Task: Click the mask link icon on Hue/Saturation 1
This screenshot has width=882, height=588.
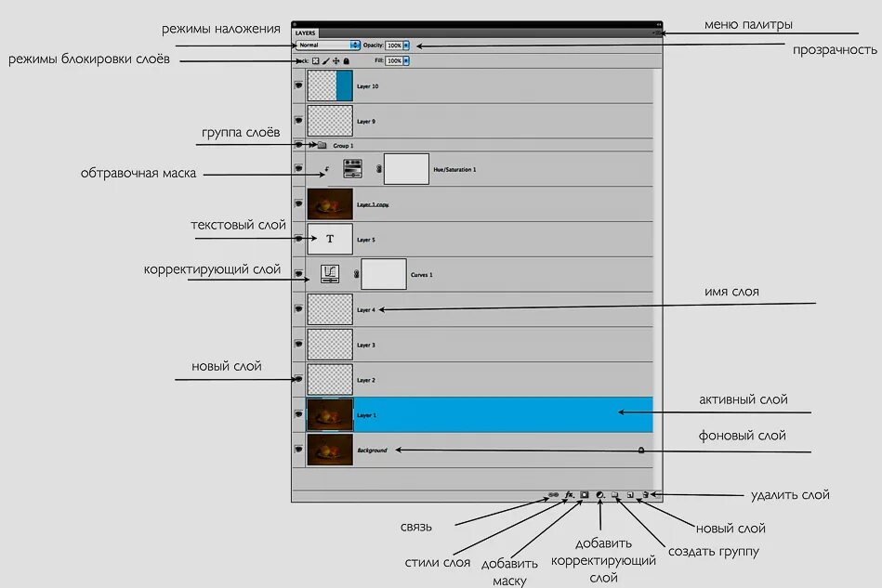Action: (x=379, y=169)
